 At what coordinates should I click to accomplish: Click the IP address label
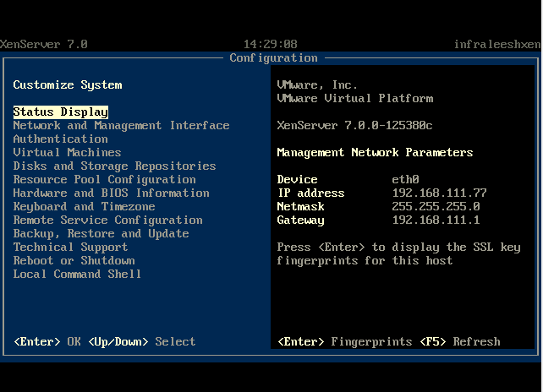311,193
